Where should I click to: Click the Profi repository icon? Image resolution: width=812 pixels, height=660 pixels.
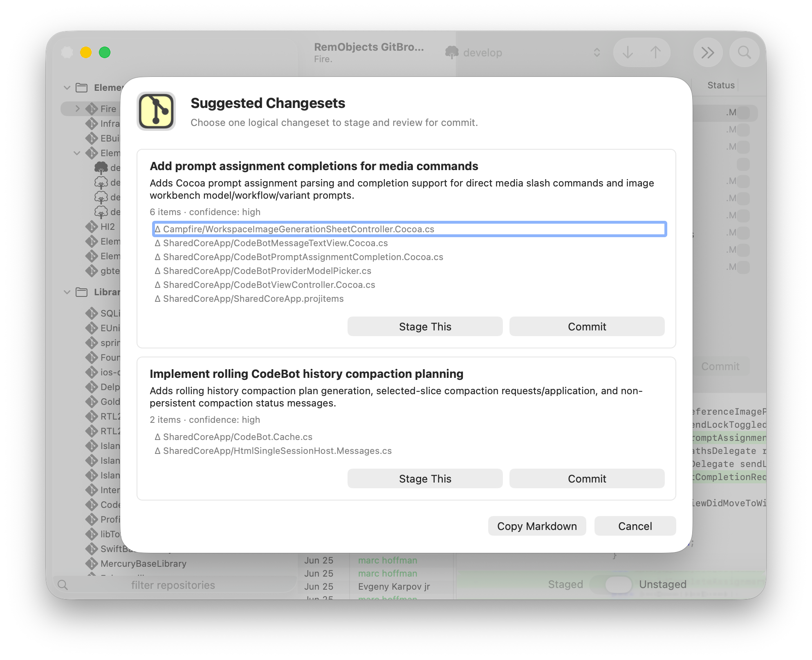[x=92, y=519]
